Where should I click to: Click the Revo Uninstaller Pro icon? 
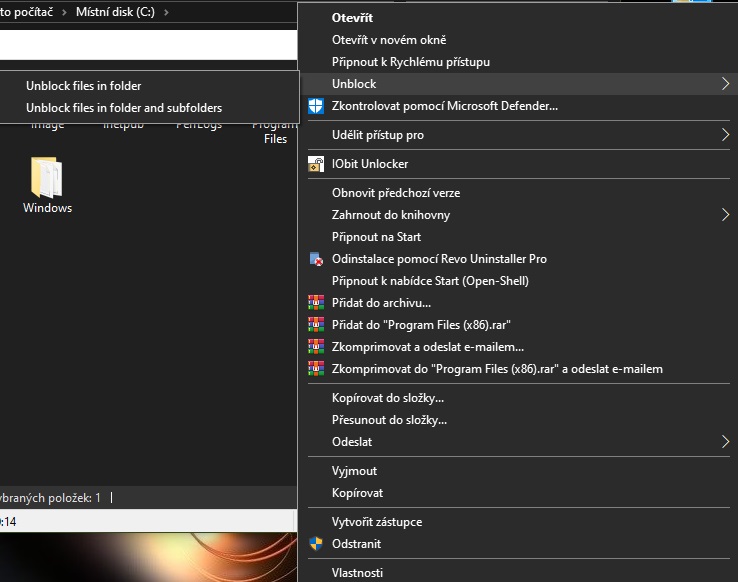316,259
